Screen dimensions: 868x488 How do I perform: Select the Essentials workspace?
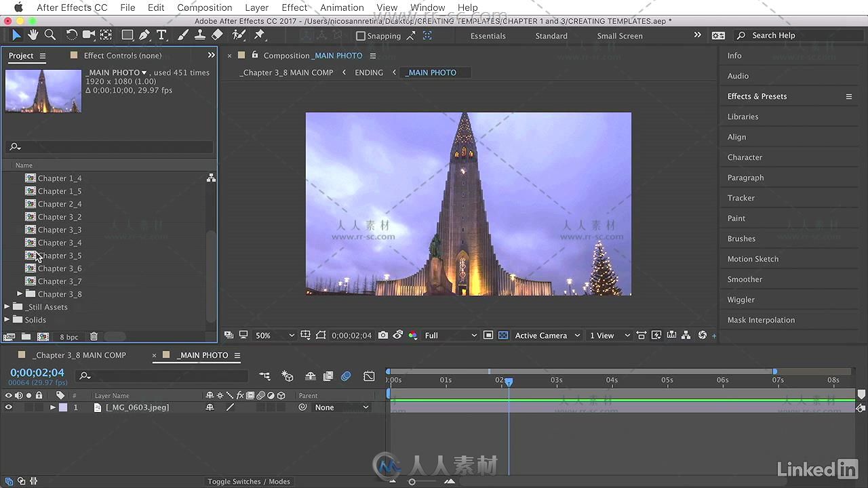pyautogui.click(x=488, y=36)
